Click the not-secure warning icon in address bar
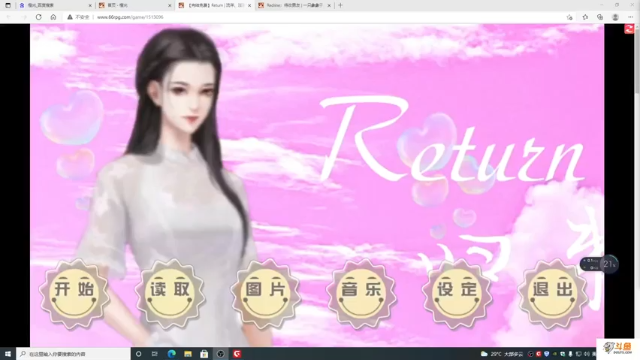Viewport: 640px width, 360px height. [70, 17]
